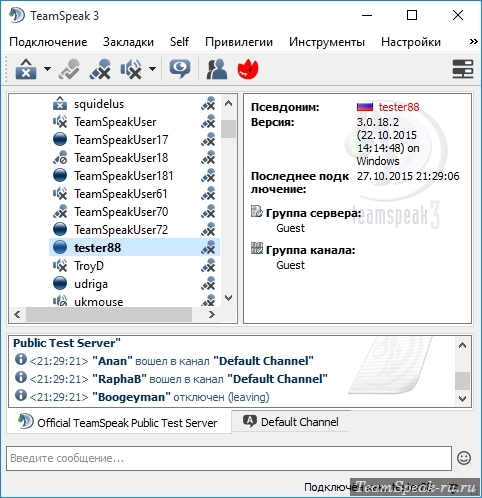The image size is (482, 498).
Task: Select user TeamSpeakUser181
Action: coord(124,176)
